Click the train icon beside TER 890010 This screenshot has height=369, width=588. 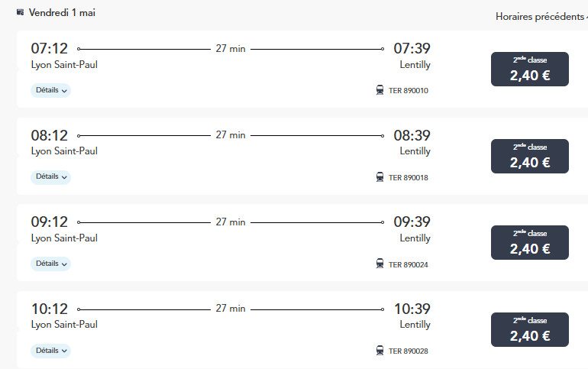click(x=380, y=90)
